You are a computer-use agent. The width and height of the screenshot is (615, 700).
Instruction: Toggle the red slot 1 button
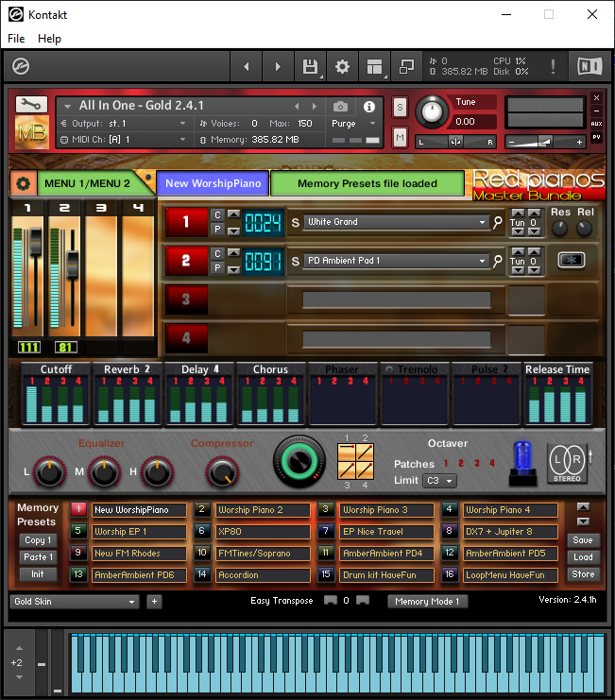186,222
